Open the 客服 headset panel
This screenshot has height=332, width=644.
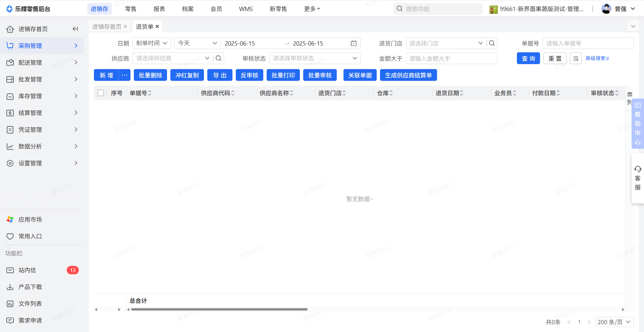point(638,178)
